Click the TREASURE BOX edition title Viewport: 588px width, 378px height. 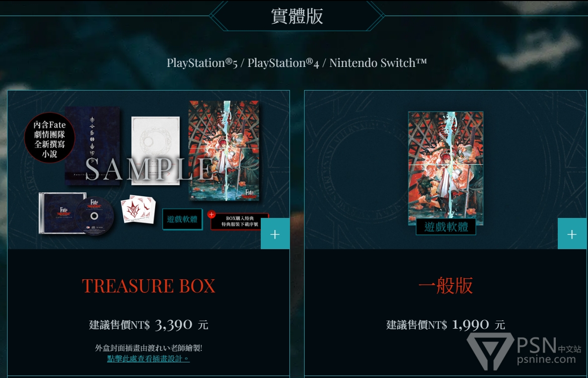tap(149, 286)
